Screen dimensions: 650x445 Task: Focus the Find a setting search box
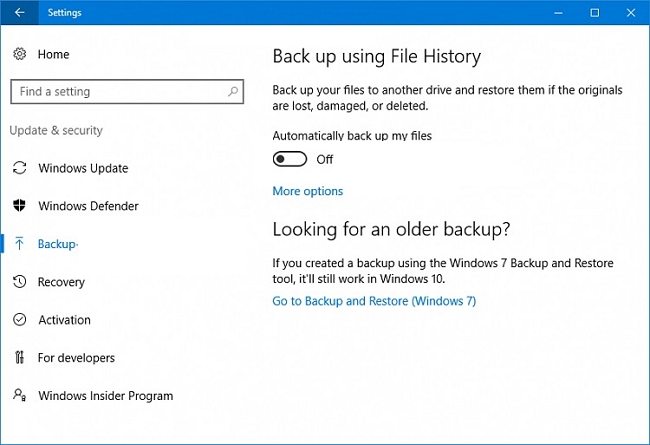coord(127,91)
